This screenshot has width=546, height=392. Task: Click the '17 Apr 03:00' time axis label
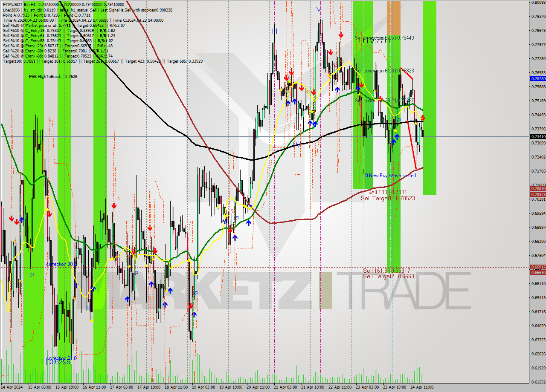click(121, 387)
